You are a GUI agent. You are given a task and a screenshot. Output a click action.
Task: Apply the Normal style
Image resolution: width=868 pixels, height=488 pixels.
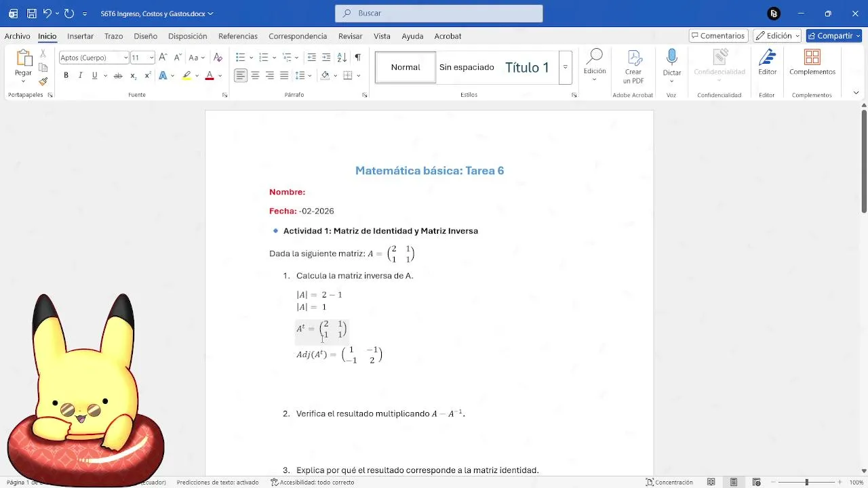406,67
